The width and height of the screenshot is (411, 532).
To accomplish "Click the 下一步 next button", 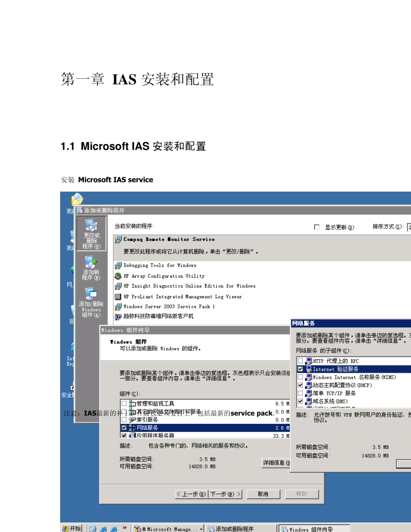I will coord(225,494).
